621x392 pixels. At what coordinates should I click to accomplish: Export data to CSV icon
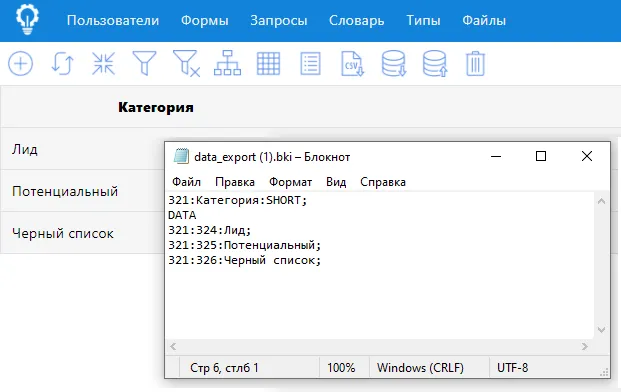(352, 63)
